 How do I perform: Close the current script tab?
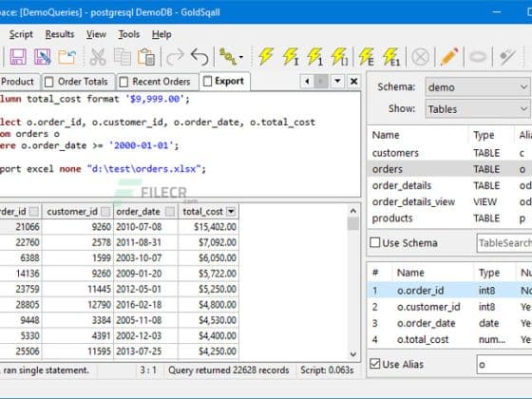(x=353, y=82)
